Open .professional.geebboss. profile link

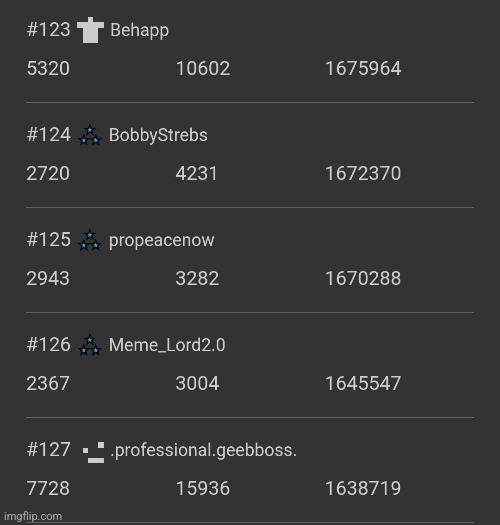click(x=204, y=450)
